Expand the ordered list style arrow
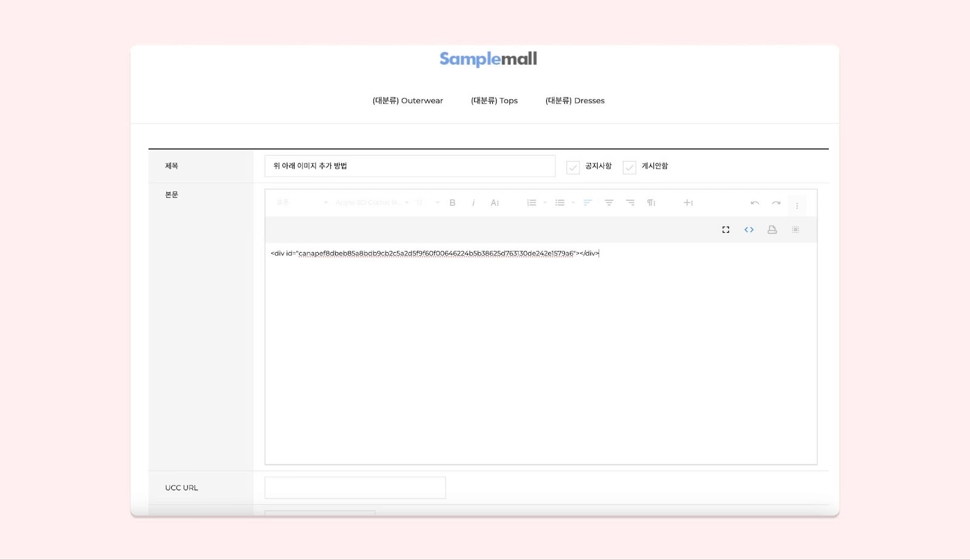Viewport: 970px width, 560px height. coord(545,203)
